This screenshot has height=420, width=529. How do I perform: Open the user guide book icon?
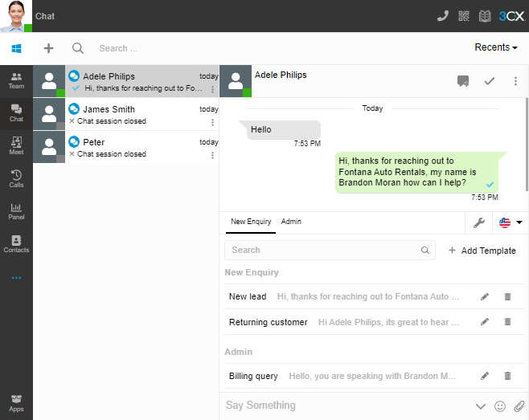point(485,16)
